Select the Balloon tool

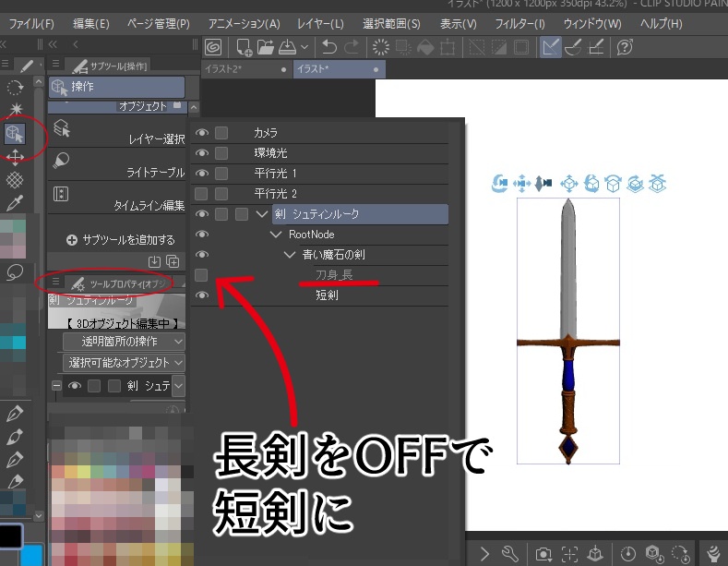(x=15, y=272)
